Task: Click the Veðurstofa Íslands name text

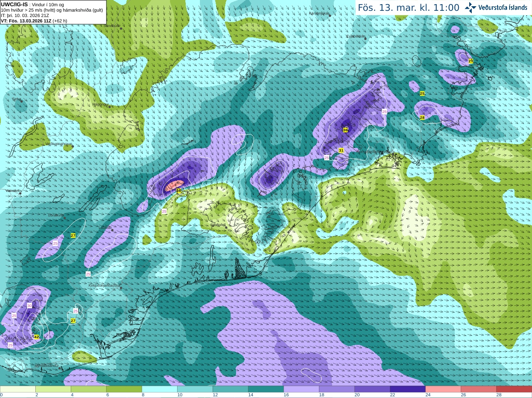Action: 502,7
